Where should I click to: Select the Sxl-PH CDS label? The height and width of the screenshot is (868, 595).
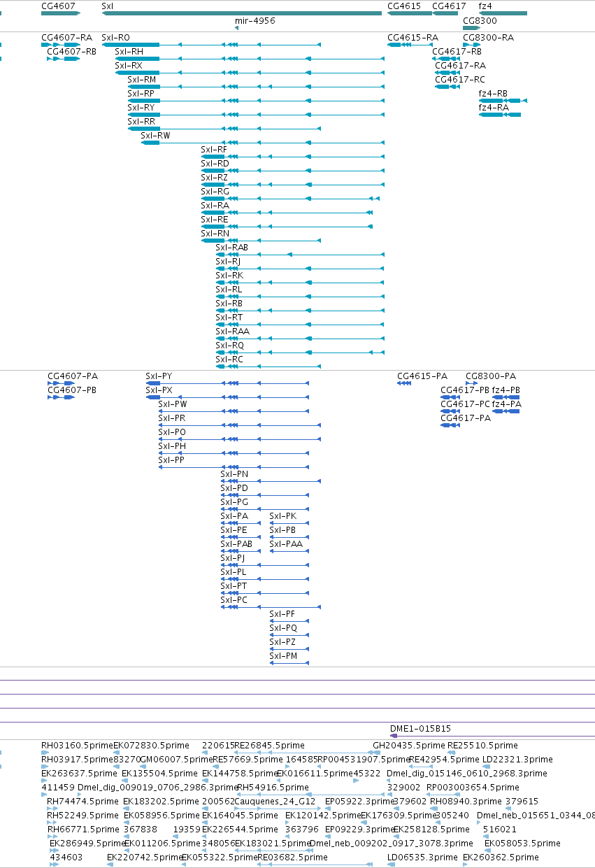coord(172,446)
